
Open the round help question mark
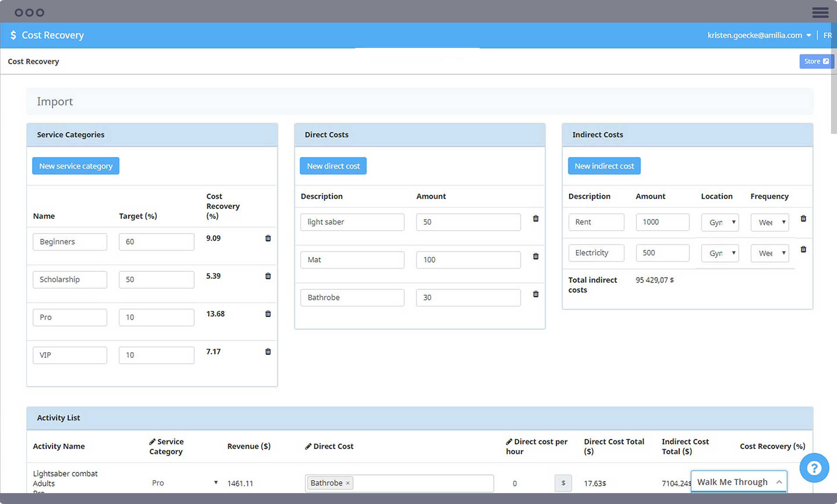(814, 468)
